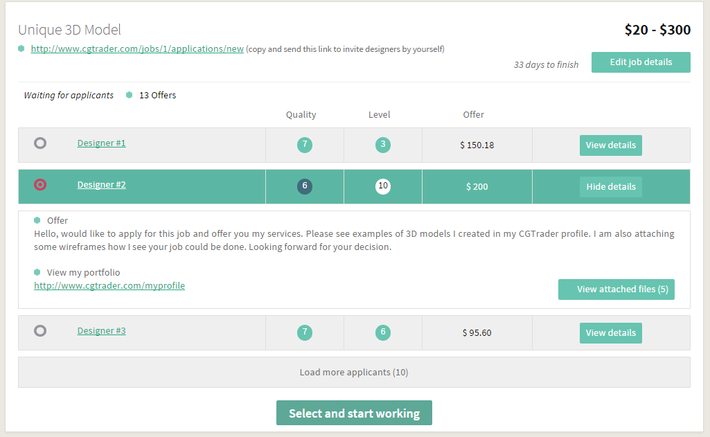Click Designer #2 quality badge 6
Image resolution: width=710 pixels, height=437 pixels.
pyautogui.click(x=305, y=186)
